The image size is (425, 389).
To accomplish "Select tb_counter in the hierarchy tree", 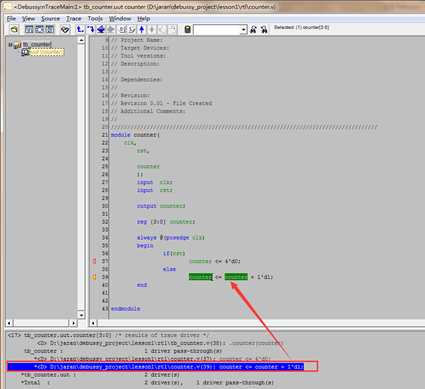I will (37, 44).
